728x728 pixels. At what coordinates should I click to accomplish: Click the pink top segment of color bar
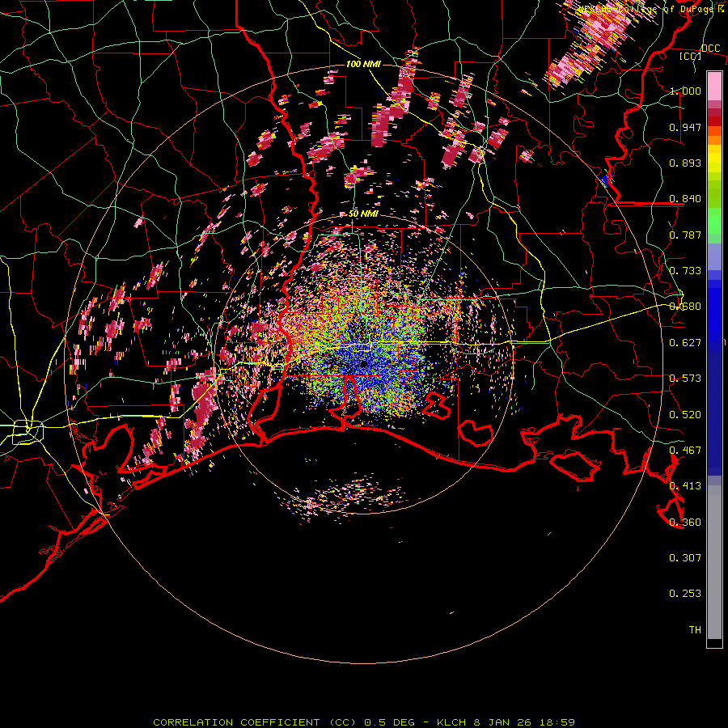(x=714, y=86)
